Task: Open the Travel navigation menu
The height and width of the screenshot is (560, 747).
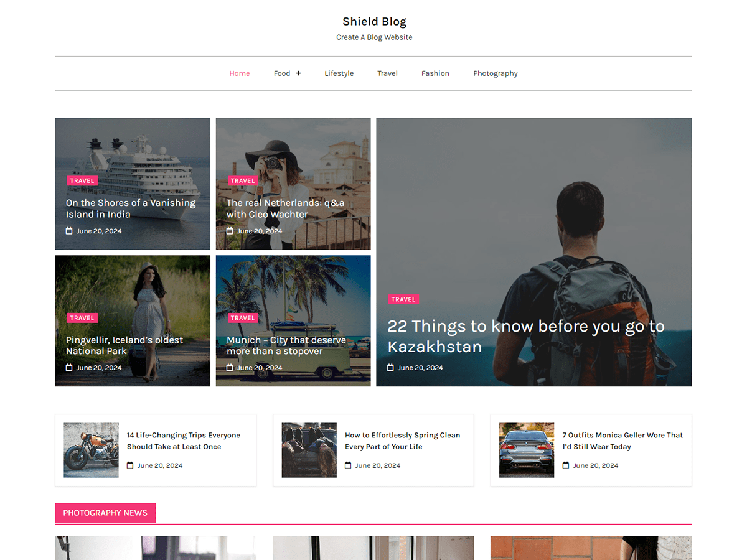Action: tap(387, 73)
